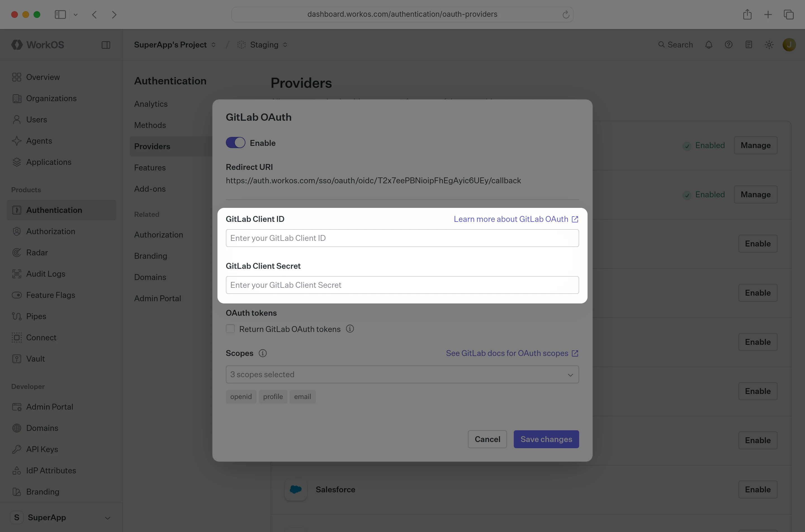
Task: Click the Radar icon
Action: pyautogui.click(x=16, y=253)
